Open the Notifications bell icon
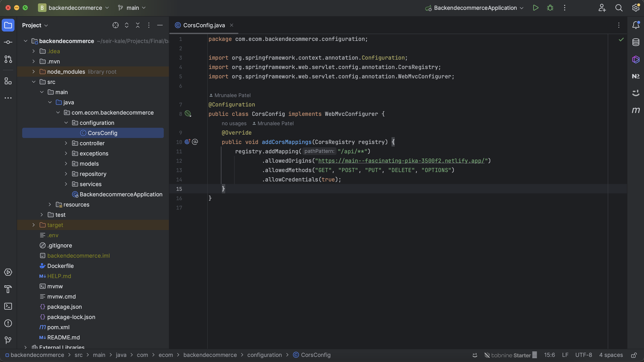The width and height of the screenshot is (644, 362). [636, 25]
